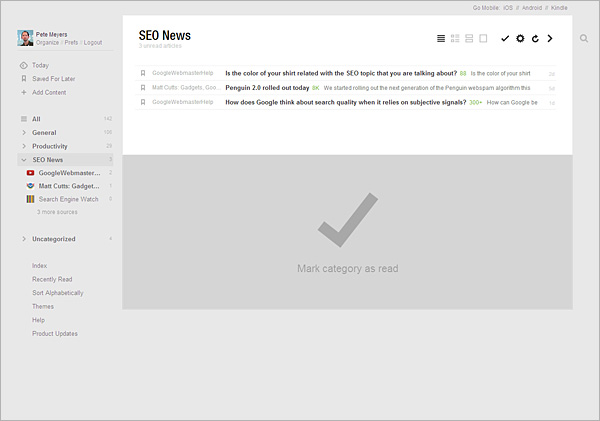Open Matt Cutts: Gadget feed
Viewport: 600px width, 421px height.
(x=69, y=186)
